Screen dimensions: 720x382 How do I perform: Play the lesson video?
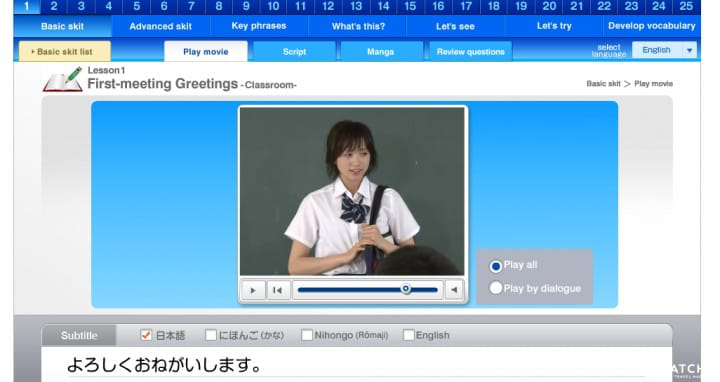[253, 290]
